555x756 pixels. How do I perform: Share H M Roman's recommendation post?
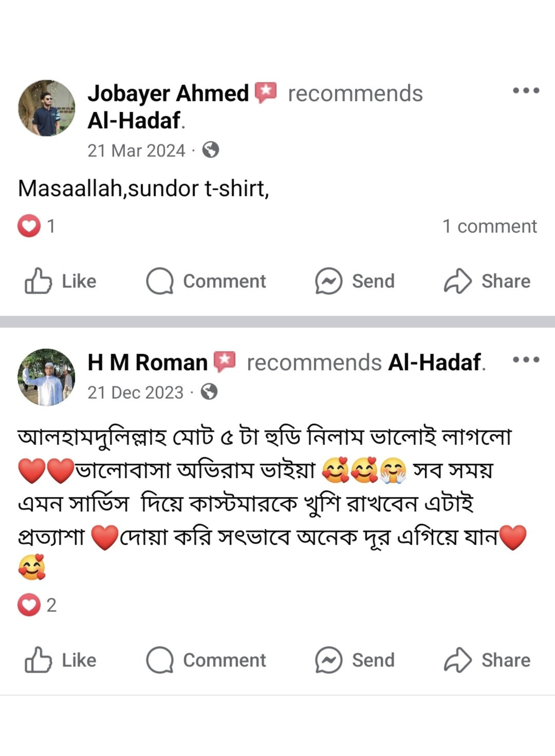pyautogui.click(x=487, y=660)
